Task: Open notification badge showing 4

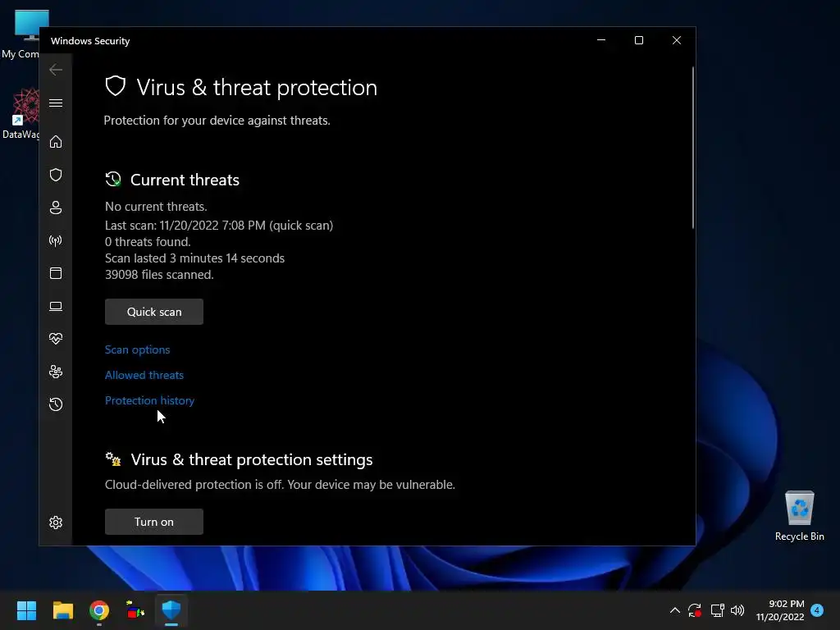Action: pos(817,609)
